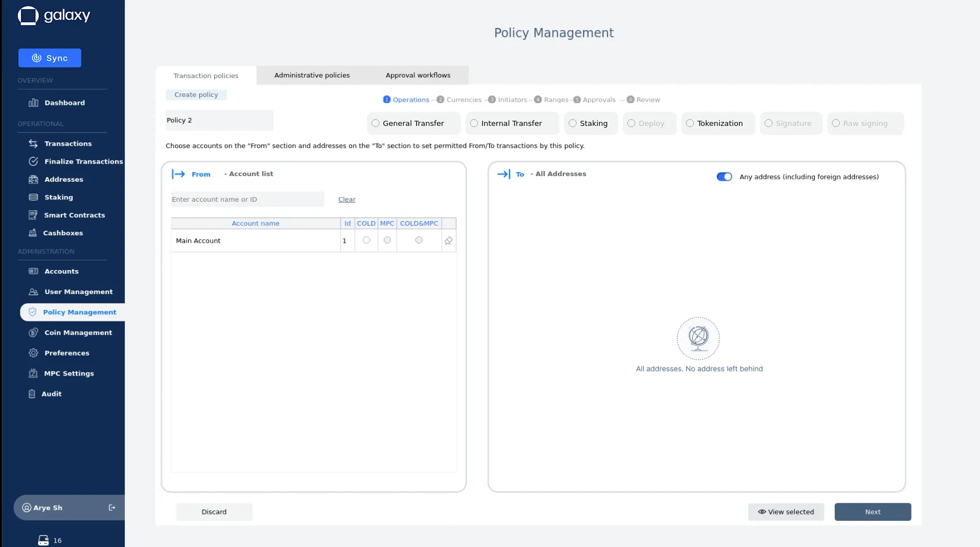Click the Next button
Image resolution: width=980 pixels, height=547 pixels.
[x=873, y=512]
